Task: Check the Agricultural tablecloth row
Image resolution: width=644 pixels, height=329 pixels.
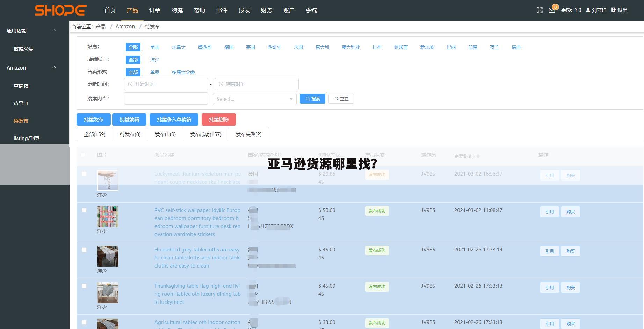Action: point(84,322)
